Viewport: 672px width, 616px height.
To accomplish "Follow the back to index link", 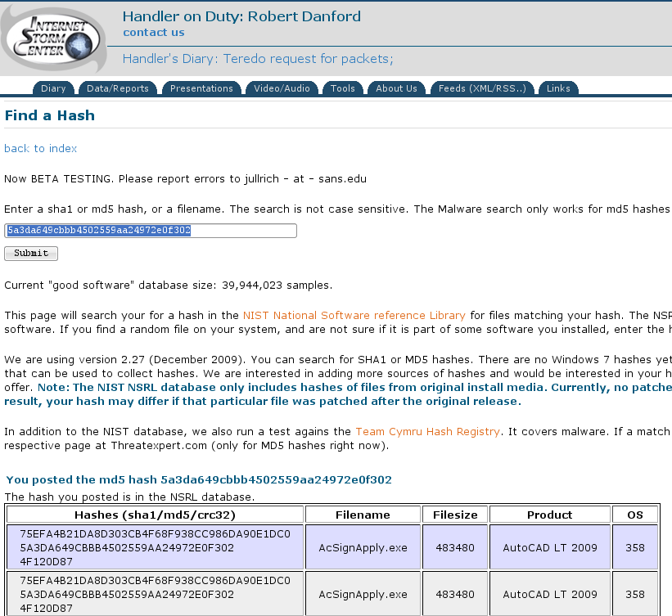I will (x=41, y=148).
